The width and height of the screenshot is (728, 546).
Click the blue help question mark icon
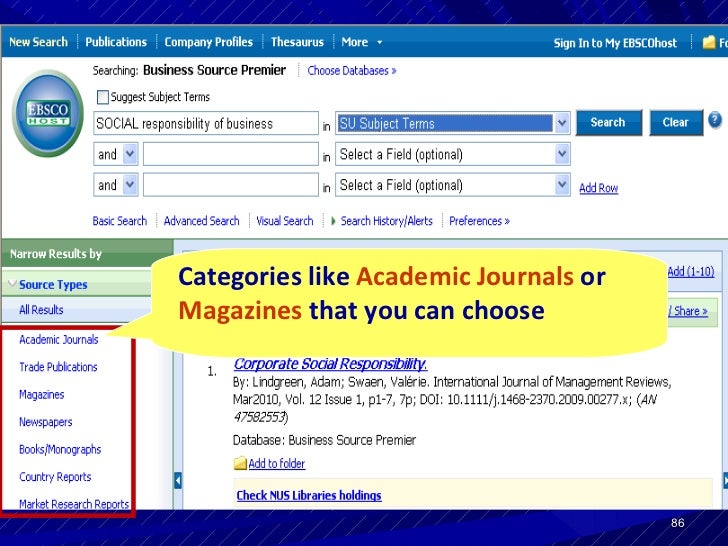(x=715, y=120)
